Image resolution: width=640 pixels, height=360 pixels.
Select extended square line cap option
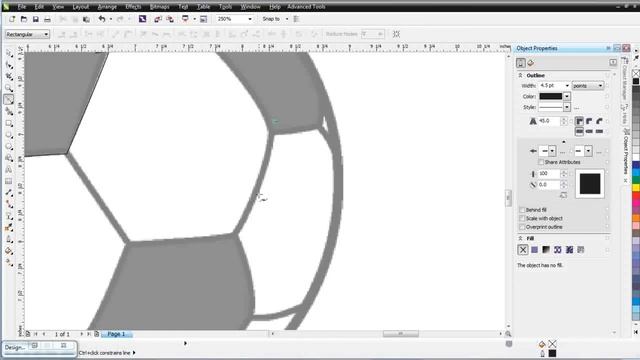coord(599,131)
